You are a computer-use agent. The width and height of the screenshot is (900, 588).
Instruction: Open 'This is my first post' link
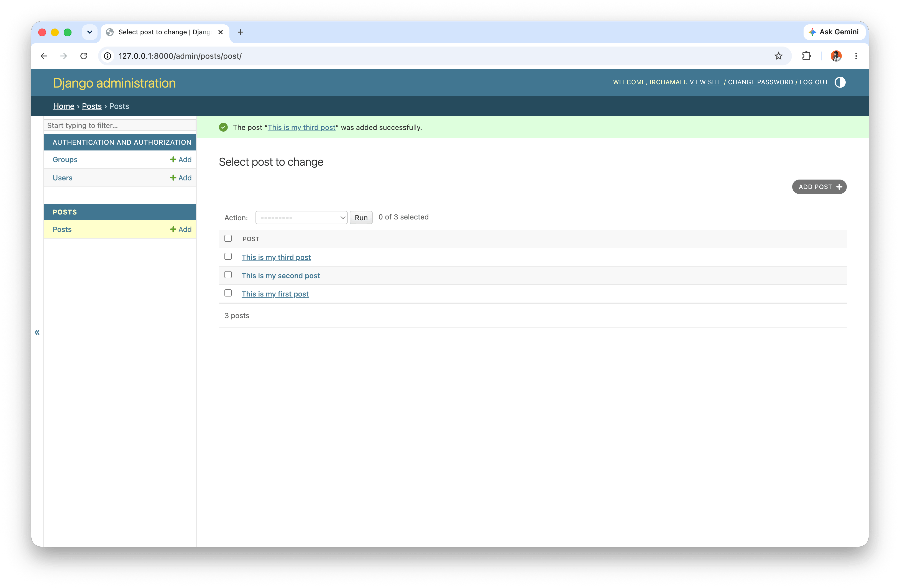(x=275, y=294)
